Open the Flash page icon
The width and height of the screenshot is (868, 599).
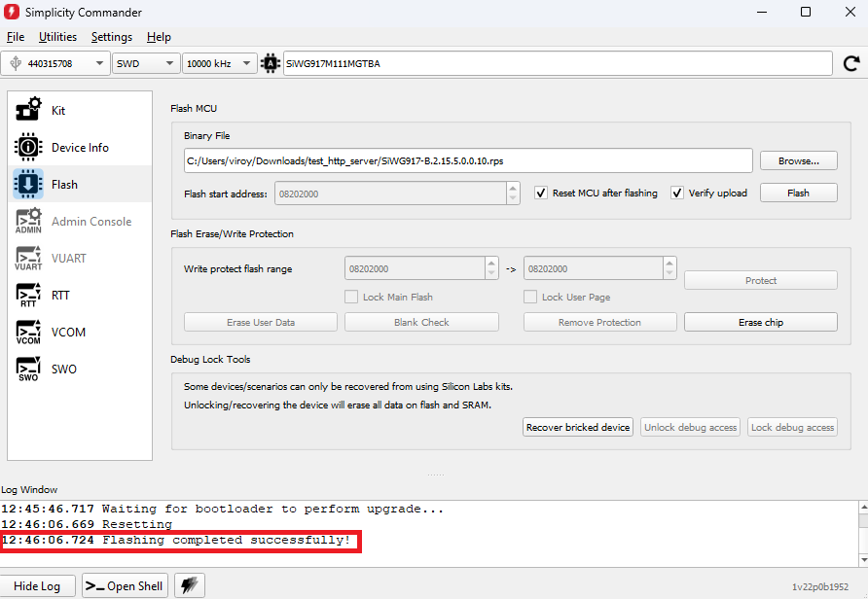(x=28, y=184)
